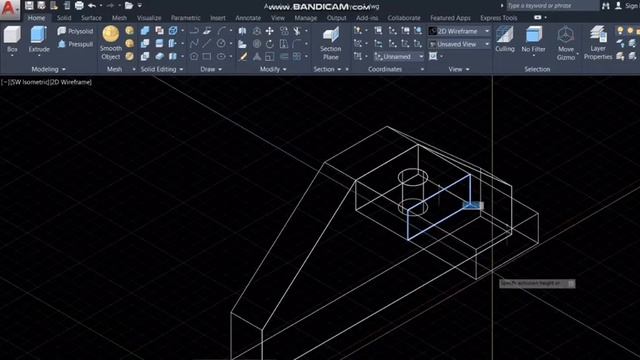
Task: Select the Ellipse draw tool
Action: pos(221,56)
